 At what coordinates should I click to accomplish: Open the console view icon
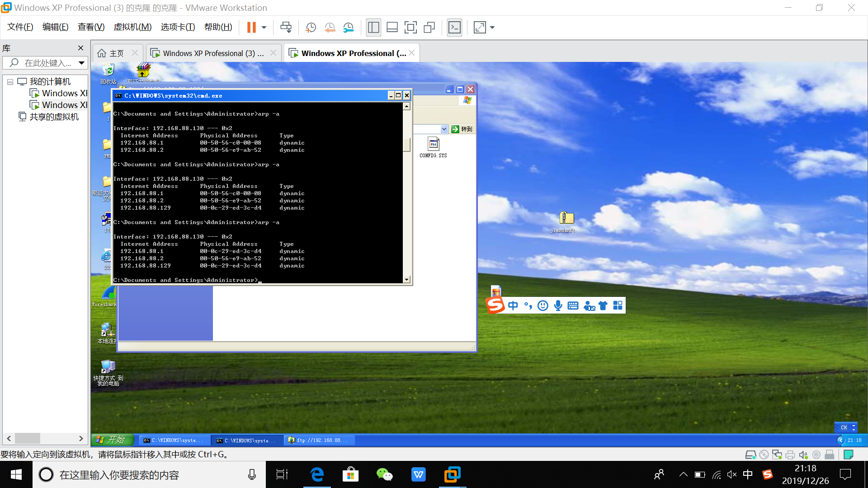(454, 28)
